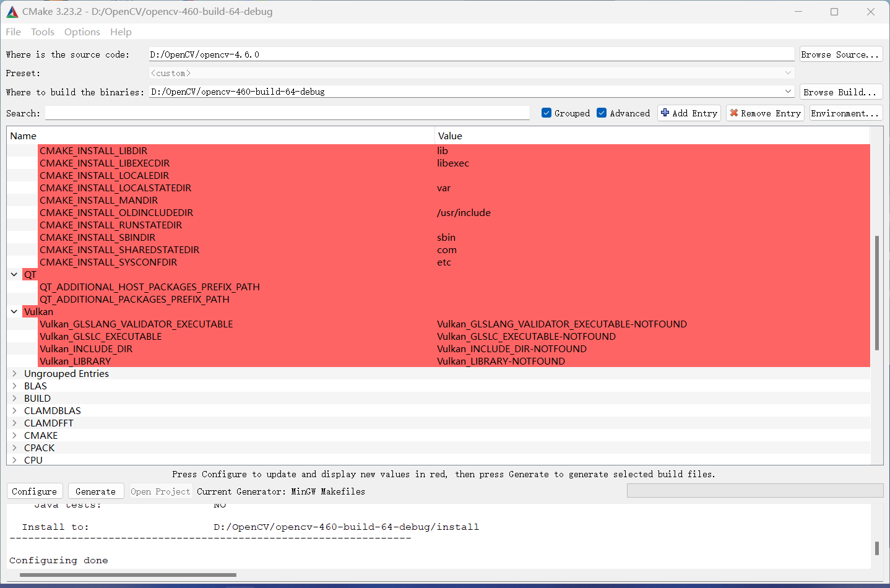The image size is (890, 588).
Task: Open the build binaries path dropdown
Action: (788, 91)
